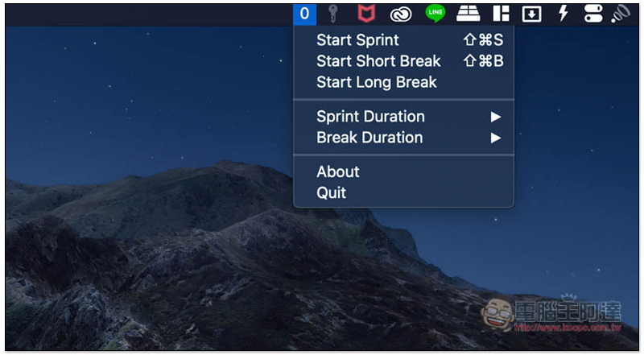Screen dimensions: 644x355
Task: Click the window layout tiles icon
Action: (501, 14)
